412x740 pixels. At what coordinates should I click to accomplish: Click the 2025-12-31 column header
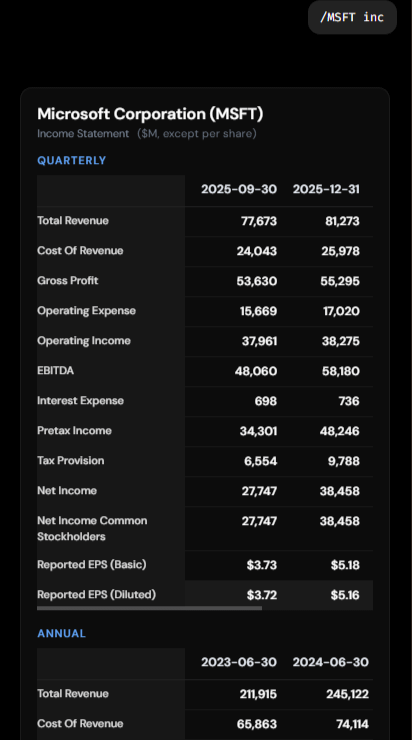tap(326, 189)
